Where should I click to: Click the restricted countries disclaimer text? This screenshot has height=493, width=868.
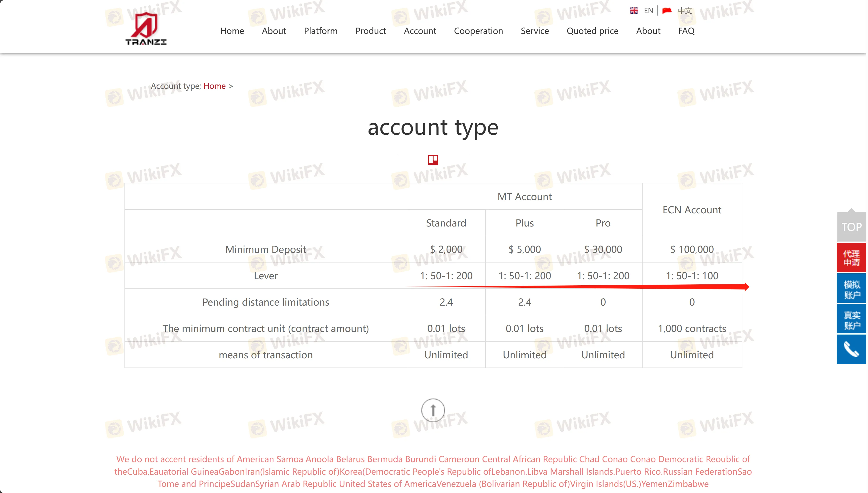433,472
